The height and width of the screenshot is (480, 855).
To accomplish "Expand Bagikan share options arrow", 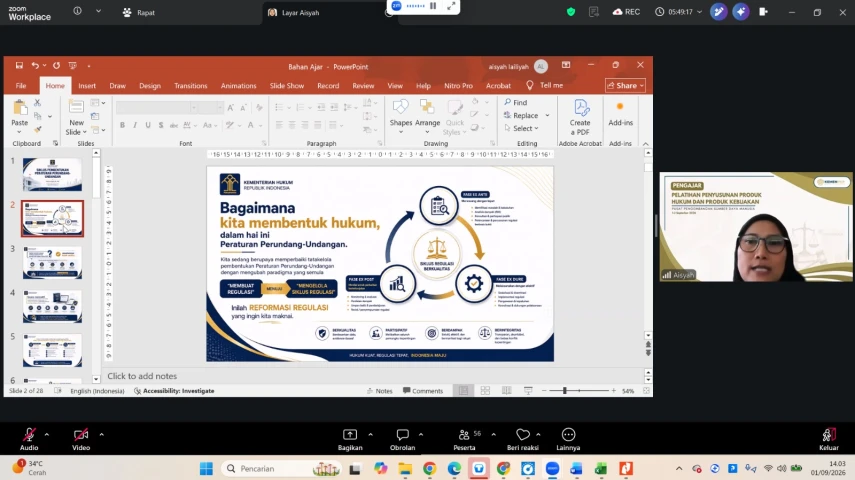I will pos(370,435).
